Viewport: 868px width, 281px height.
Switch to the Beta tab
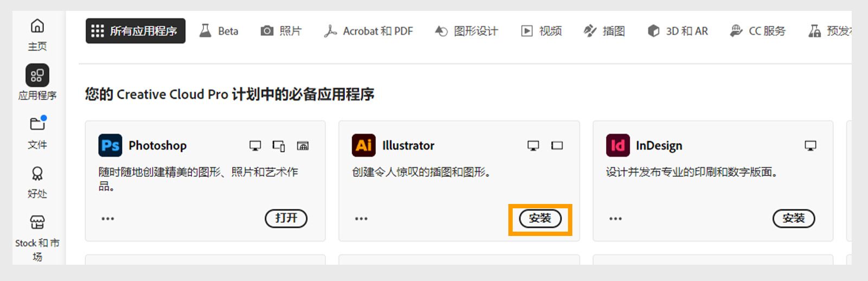pos(219,31)
